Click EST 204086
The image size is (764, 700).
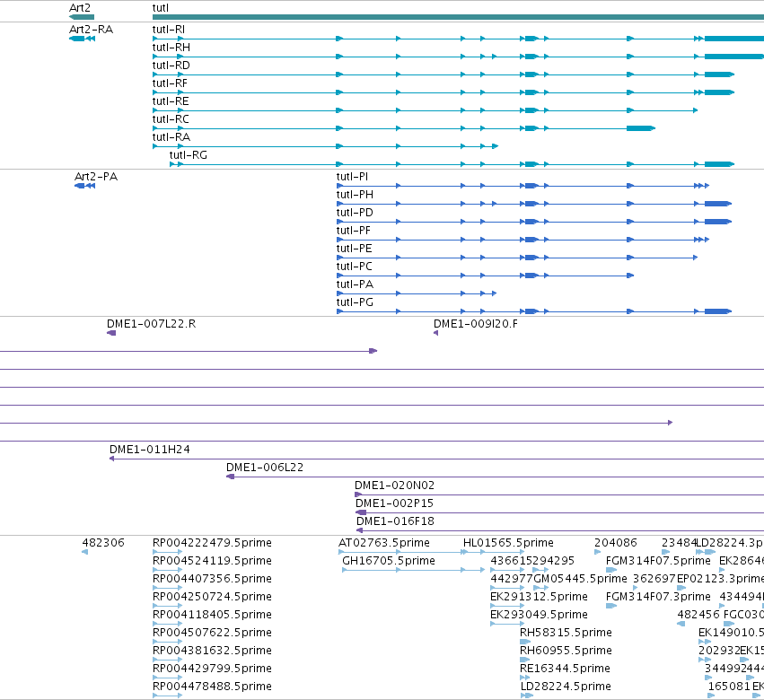pyautogui.click(x=597, y=552)
